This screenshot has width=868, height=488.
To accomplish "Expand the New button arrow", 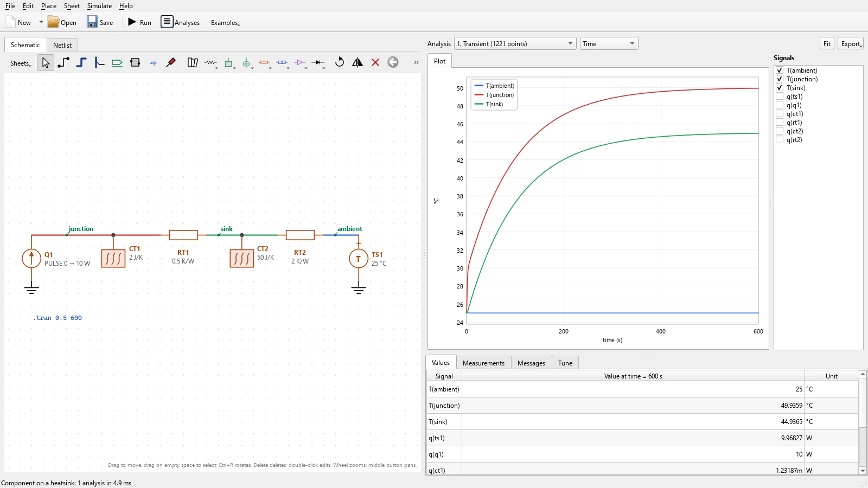I will (41, 22).
